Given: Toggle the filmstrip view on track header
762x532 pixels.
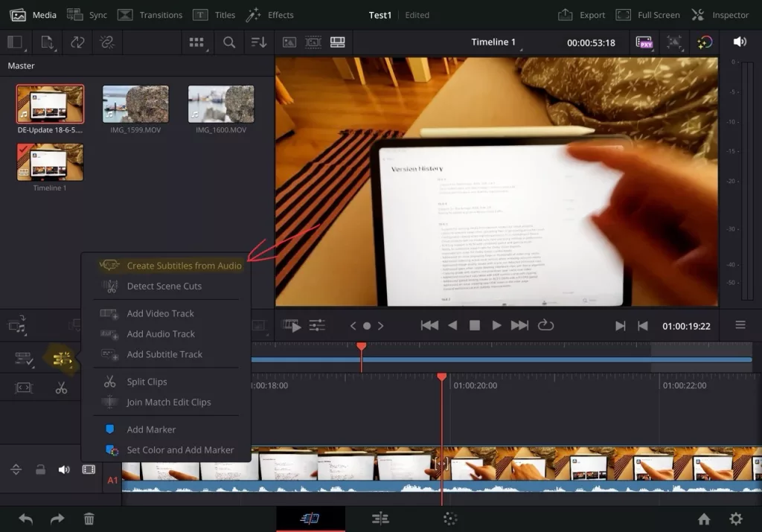Looking at the screenshot, I should click(89, 469).
